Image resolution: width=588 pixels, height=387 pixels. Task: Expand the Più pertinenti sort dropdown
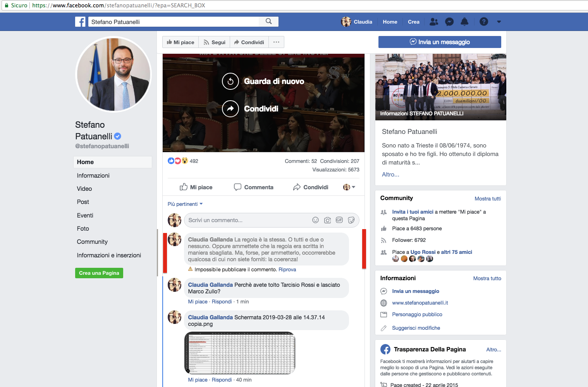coord(185,204)
